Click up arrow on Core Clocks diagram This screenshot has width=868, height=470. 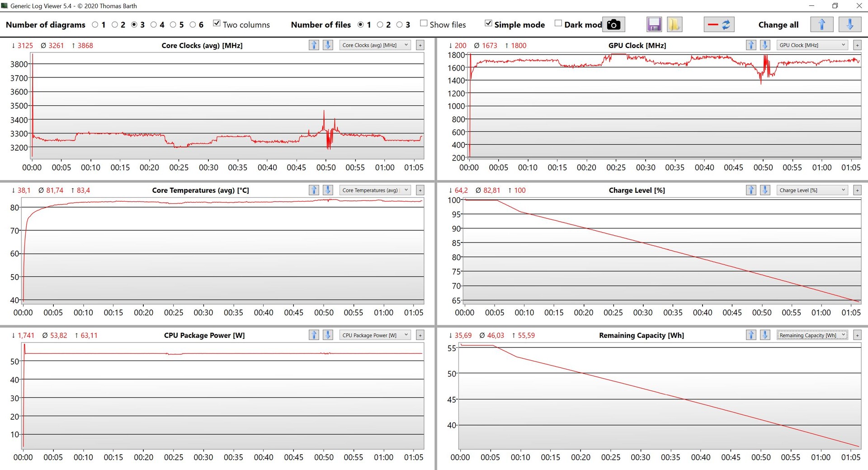point(314,45)
